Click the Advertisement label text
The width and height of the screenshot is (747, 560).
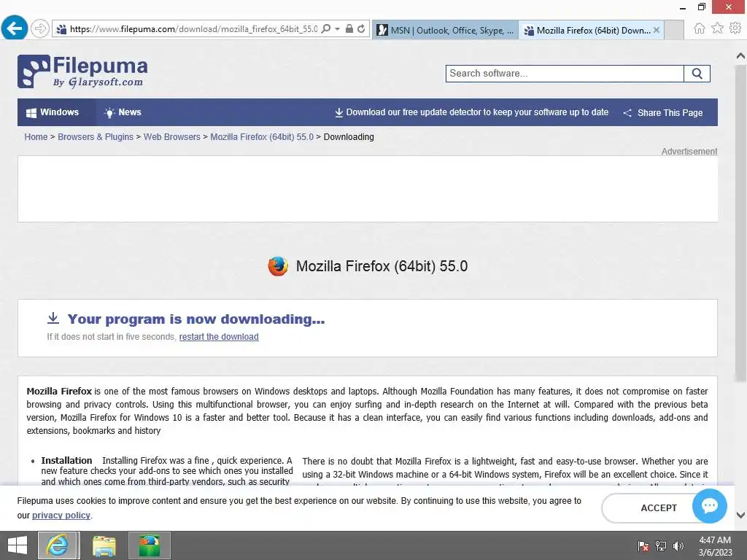click(x=689, y=152)
